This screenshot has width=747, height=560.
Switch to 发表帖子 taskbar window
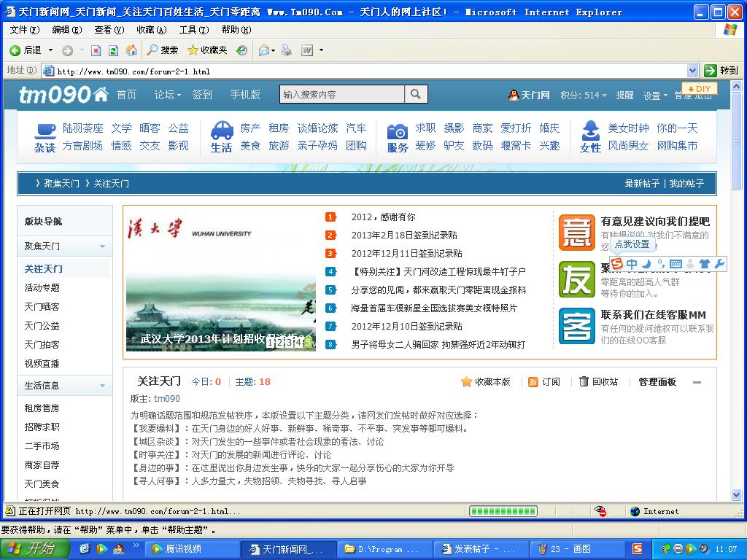pyautogui.click(x=480, y=549)
